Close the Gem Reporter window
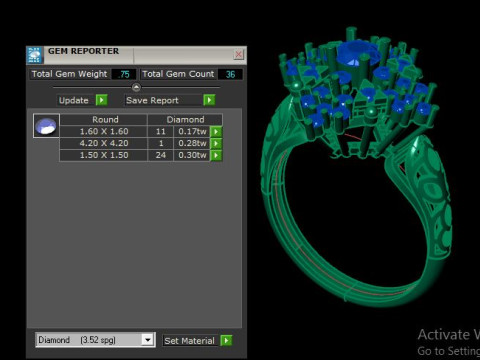This screenshot has height=360, width=480. coord(239,54)
